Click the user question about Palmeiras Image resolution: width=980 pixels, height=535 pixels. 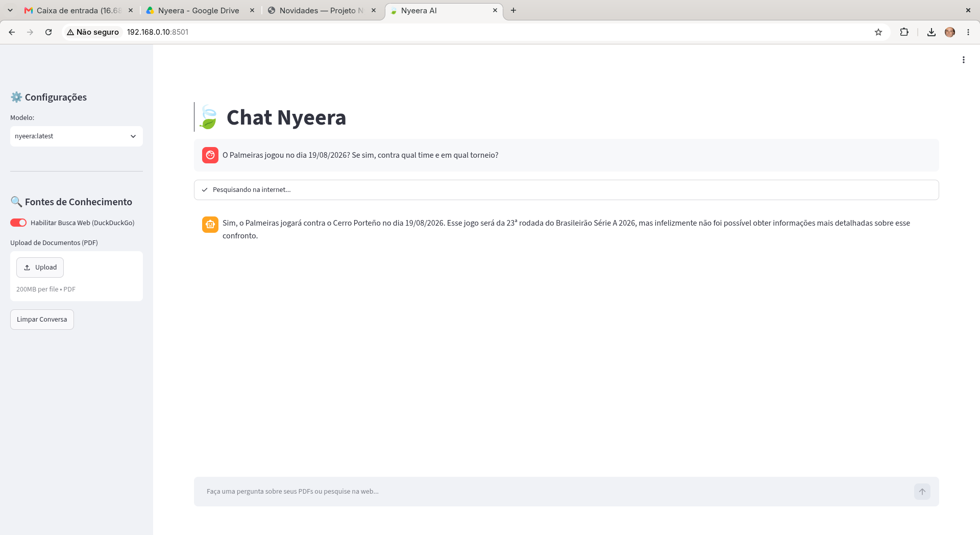[x=360, y=155]
